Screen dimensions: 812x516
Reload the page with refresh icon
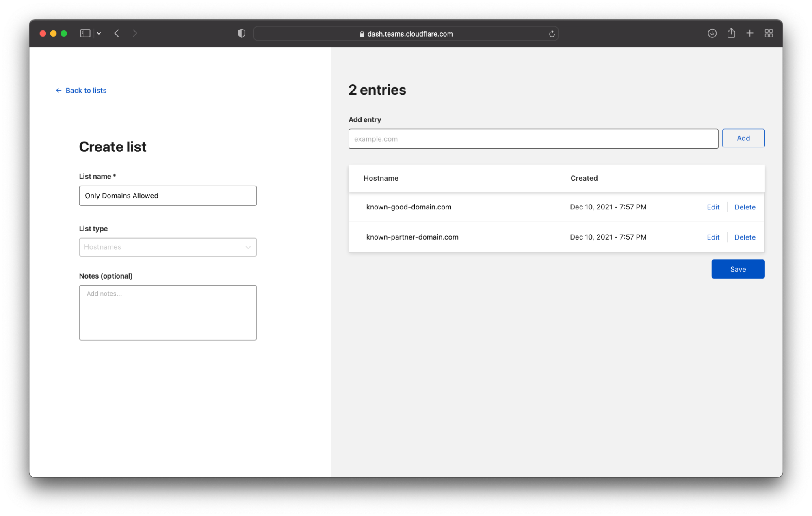(x=552, y=34)
